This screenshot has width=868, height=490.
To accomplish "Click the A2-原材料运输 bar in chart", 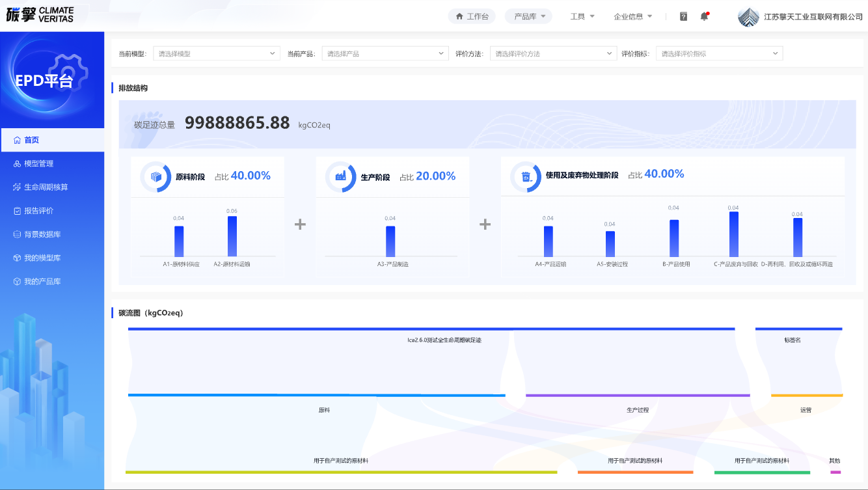I will 232,236.
